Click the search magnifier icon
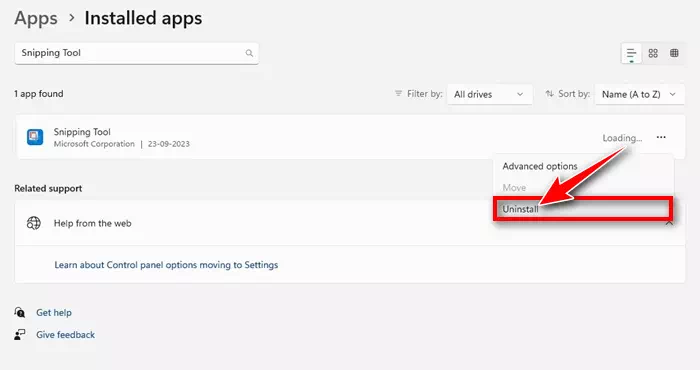 [249, 53]
